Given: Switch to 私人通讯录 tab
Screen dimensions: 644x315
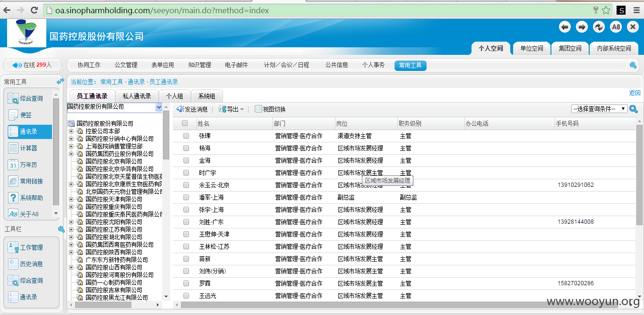Looking at the screenshot, I should 137,96.
